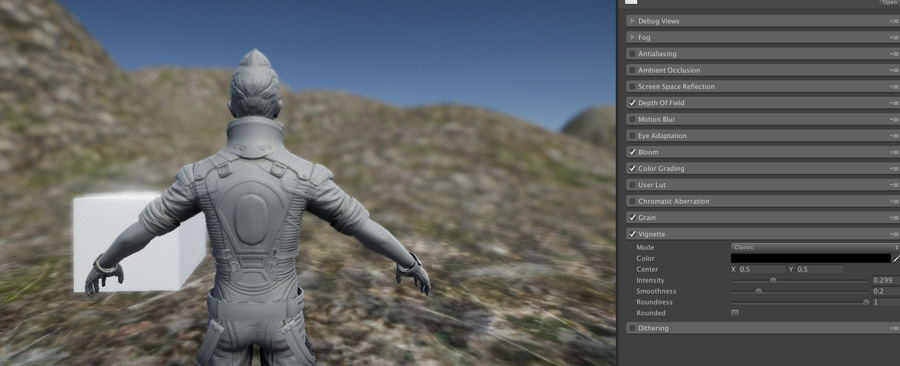The width and height of the screenshot is (900, 366).
Task: Open the Vignette section options menu icon
Action: click(x=895, y=235)
